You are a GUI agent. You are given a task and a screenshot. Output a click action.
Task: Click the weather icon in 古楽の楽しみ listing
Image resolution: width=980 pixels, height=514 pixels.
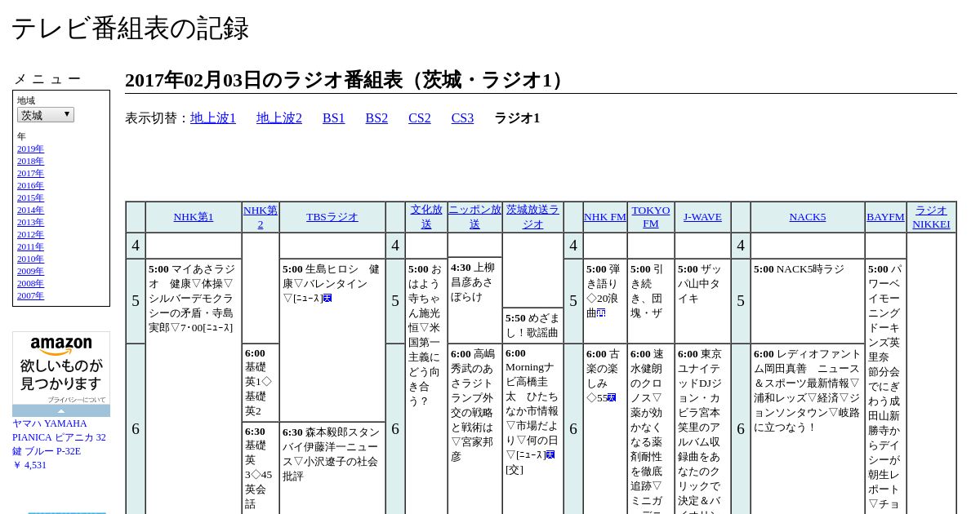pyautogui.click(x=612, y=398)
